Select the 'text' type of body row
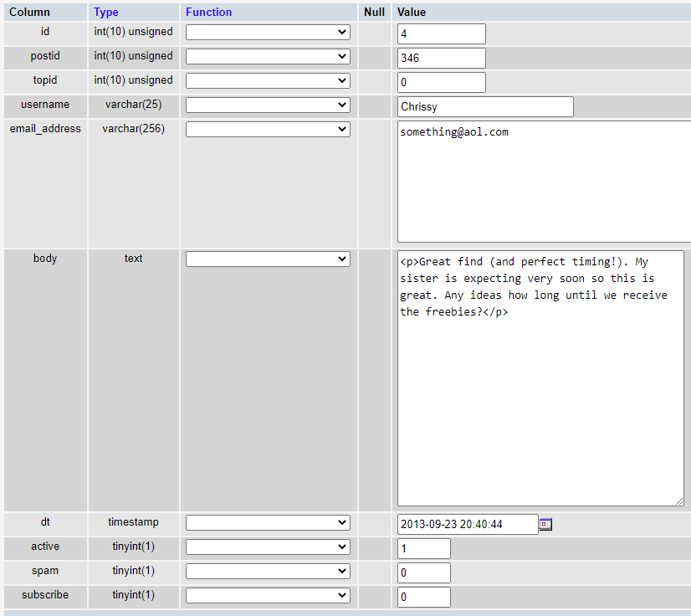The image size is (691, 616). click(134, 259)
